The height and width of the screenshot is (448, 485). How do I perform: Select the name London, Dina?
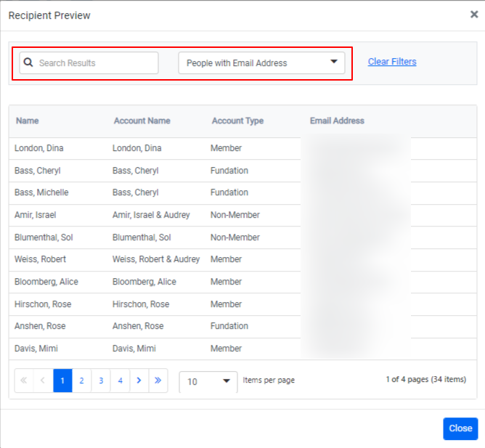(39, 148)
